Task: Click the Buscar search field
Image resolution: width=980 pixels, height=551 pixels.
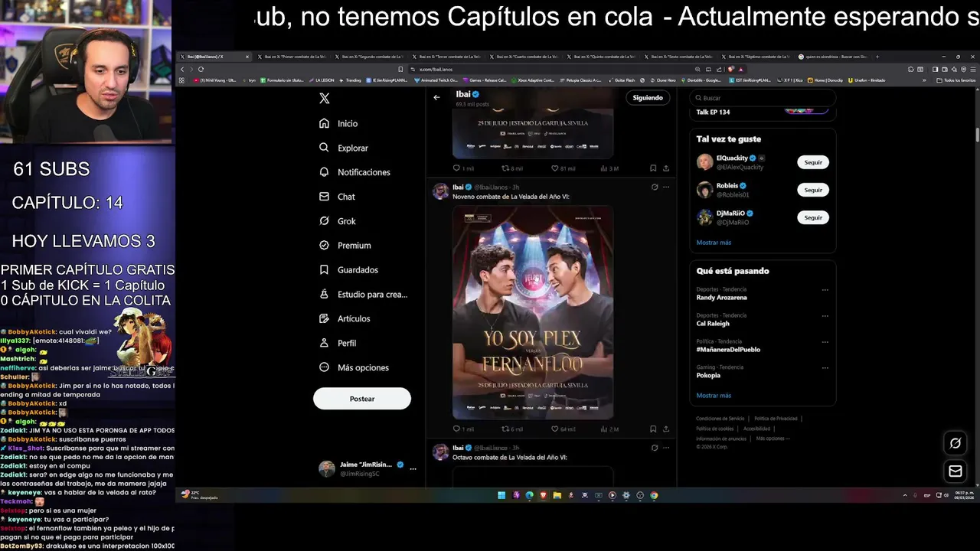Action: point(762,98)
